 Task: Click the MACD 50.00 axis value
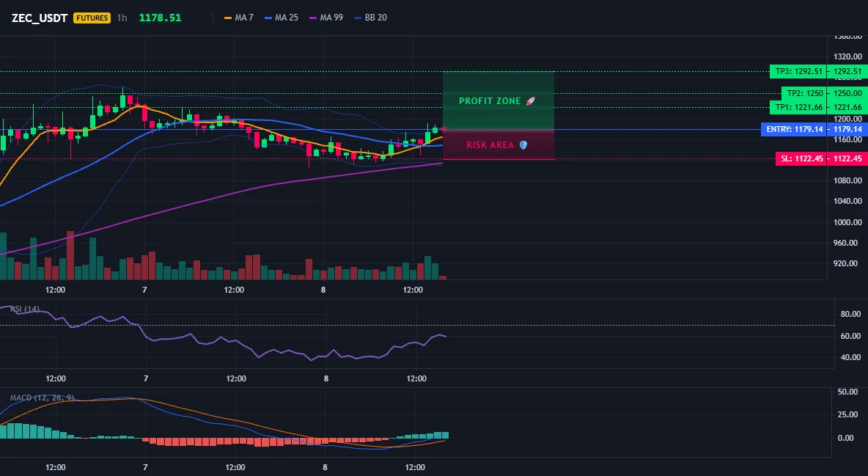click(847, 392)
